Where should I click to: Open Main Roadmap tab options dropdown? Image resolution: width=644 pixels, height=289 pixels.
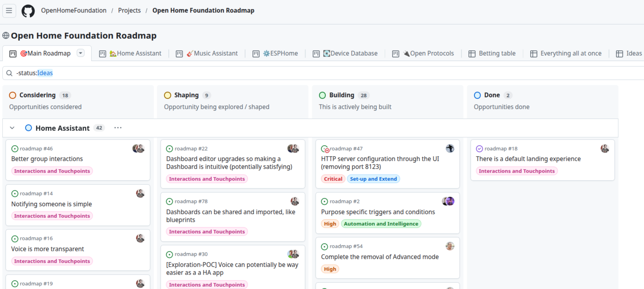coord(80,53)
